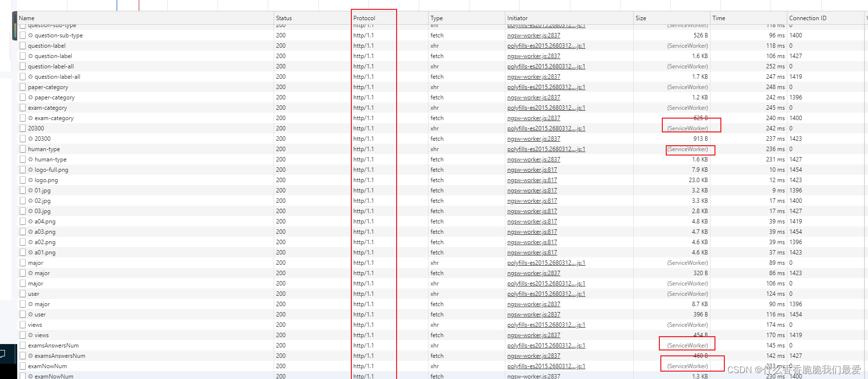Click the 8.7 KB size cell
868x379 pixels.
700,304
